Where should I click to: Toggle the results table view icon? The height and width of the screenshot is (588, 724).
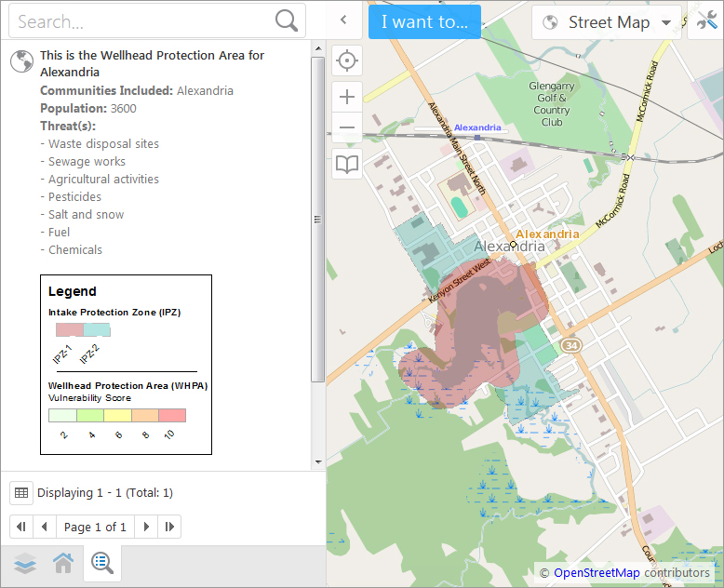21,493
